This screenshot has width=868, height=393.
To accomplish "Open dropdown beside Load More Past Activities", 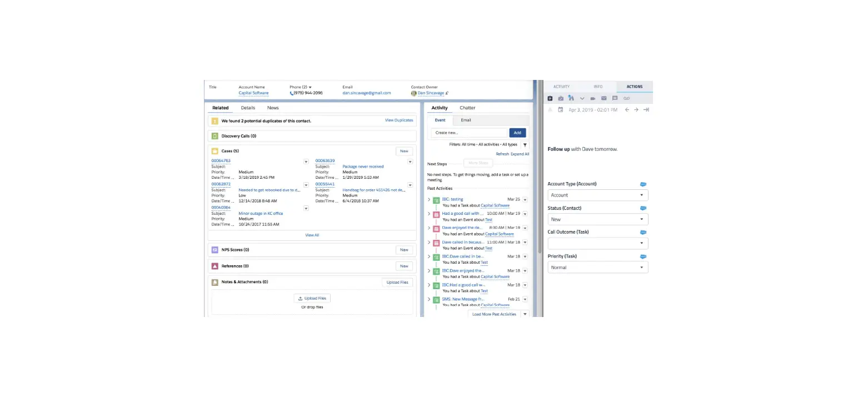I will tap(525, 314).
